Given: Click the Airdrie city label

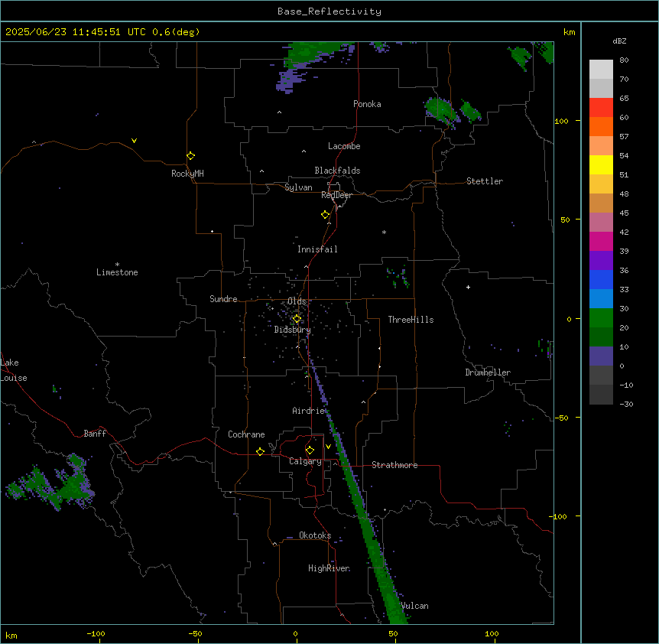Looking at the screenshot, I should coord(309,411).
